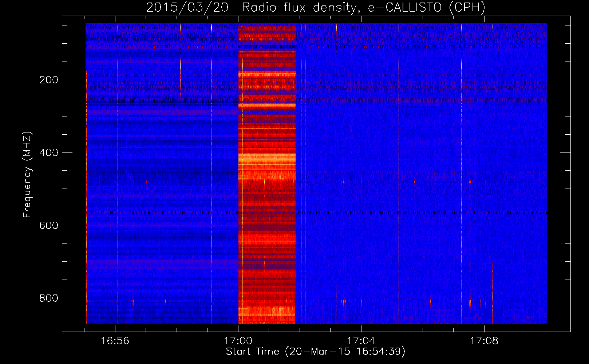Click the 400 frequency tick label
589x364 pixels.
pos(49,153)
